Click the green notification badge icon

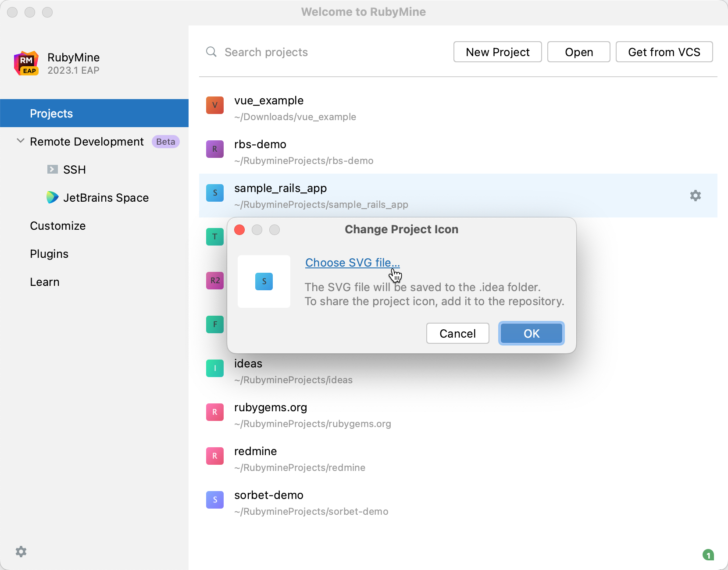pyautogui.click(x=708, y=555)
